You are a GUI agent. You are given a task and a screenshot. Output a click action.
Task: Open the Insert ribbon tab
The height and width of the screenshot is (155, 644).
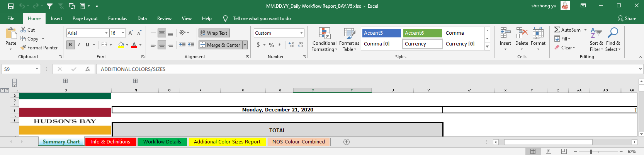point(56,19)
